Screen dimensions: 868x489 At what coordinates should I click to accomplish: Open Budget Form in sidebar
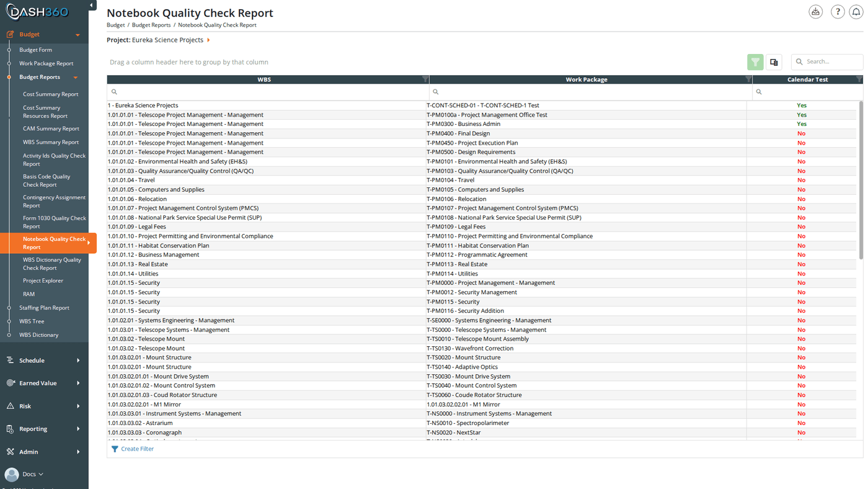click(35, 50)
